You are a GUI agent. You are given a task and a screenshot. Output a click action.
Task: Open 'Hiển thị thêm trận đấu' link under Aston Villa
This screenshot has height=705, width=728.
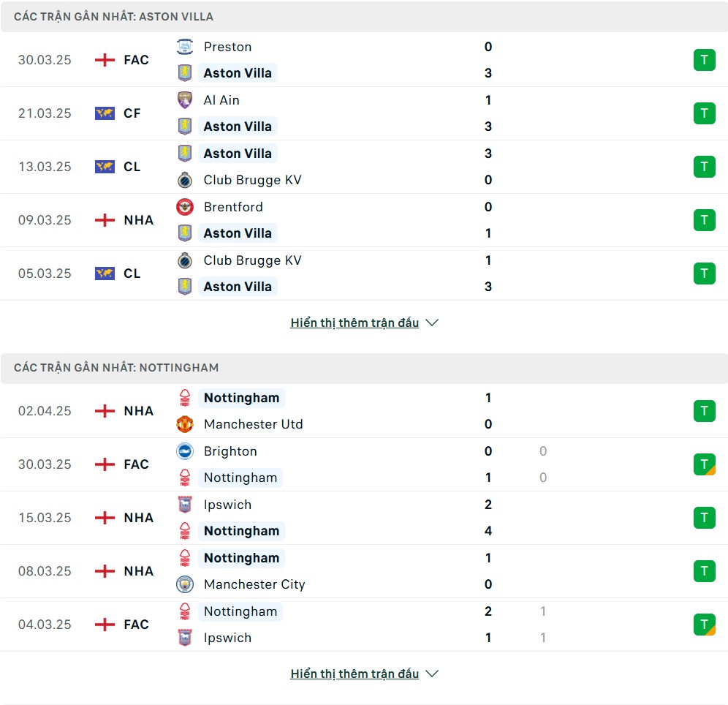(354, 323)
